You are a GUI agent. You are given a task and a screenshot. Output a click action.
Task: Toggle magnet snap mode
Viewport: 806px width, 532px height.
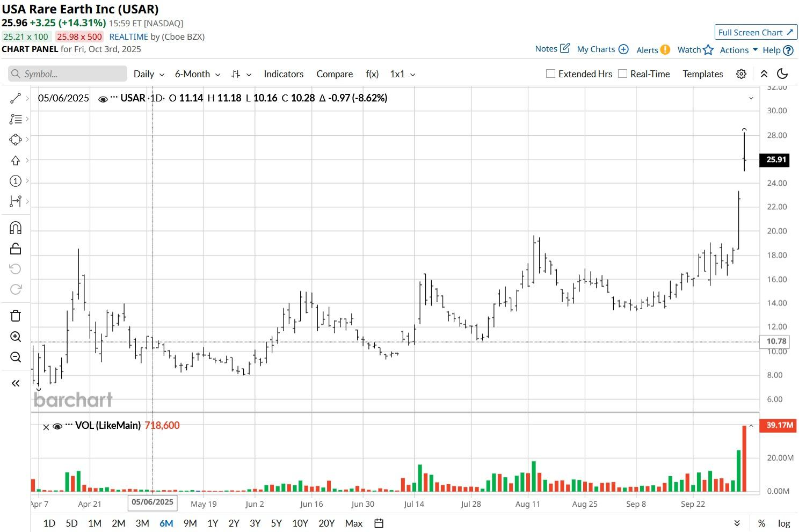[x=16, y=228]
